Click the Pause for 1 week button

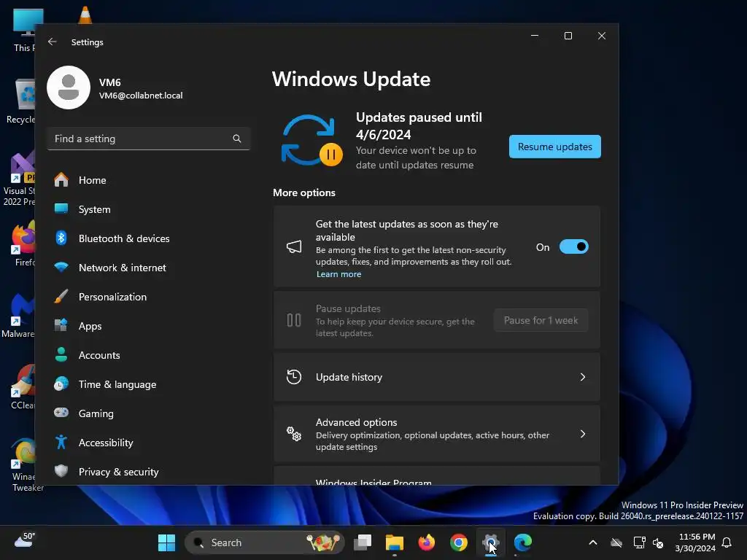click(x=541, y=321)
